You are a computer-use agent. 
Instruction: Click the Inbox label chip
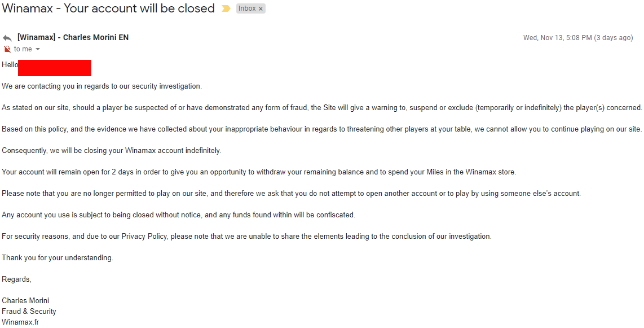coord(247,8)
